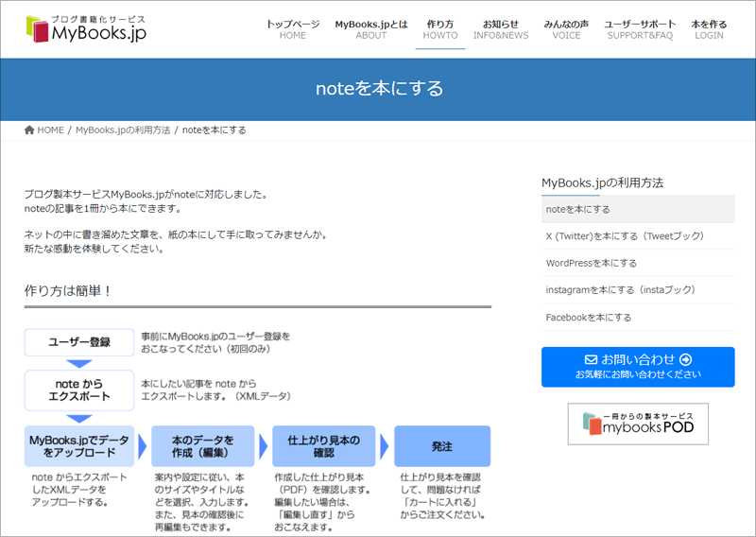This screenshot has width=756, height=537.
Task: Open the ユーザーサポート SUPPORT&FAQ menu
Action: [x=640, y=29]
